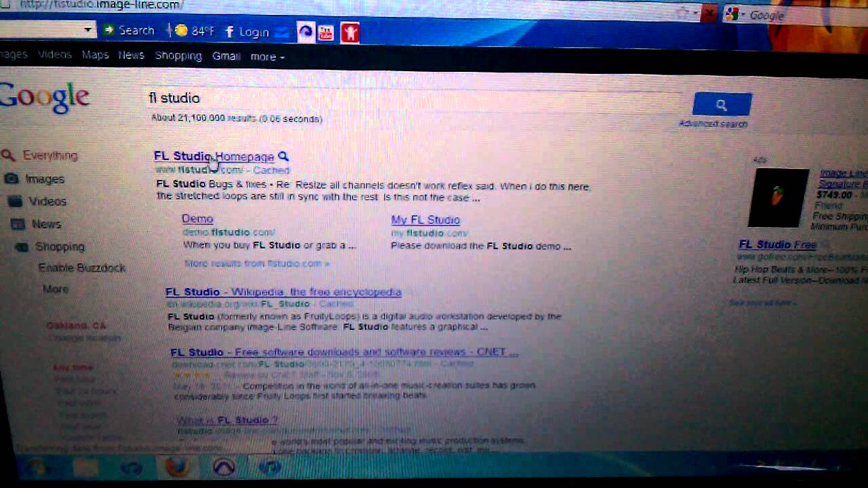The width and height of the screenshot is (868, 488).
Task: Open FL Studio CNET downloads result link
Action: [x=344, y=352]
